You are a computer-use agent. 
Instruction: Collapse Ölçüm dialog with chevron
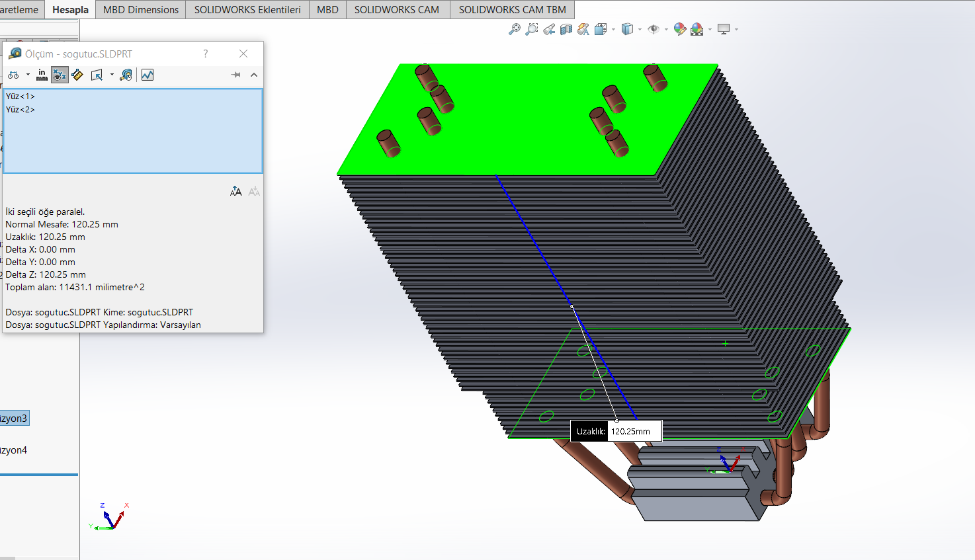tap(254, 75)
